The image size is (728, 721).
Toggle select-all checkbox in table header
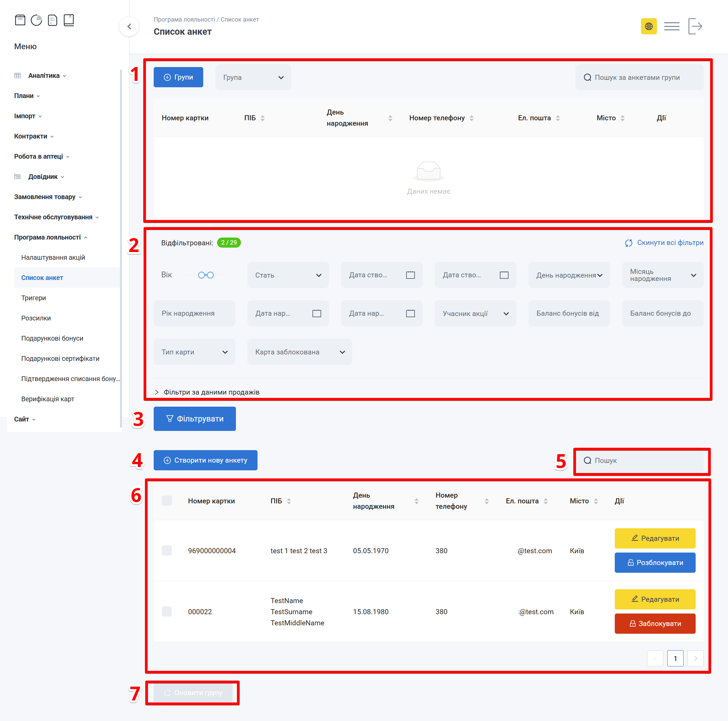point(166,501)
